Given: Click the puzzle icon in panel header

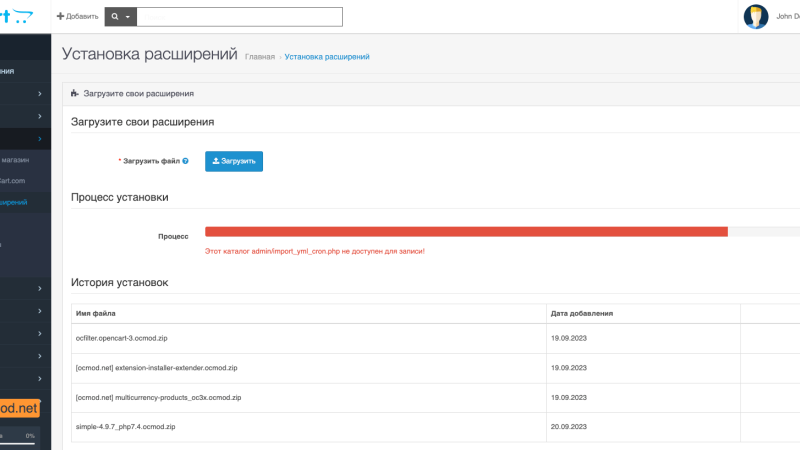Looking at the screenshot, I should coord(74,93).
